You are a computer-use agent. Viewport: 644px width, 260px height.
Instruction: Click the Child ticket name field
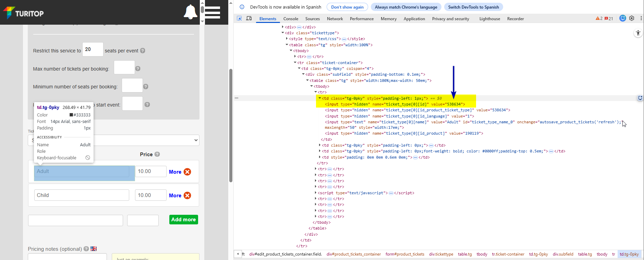click(x=82, y=195)
